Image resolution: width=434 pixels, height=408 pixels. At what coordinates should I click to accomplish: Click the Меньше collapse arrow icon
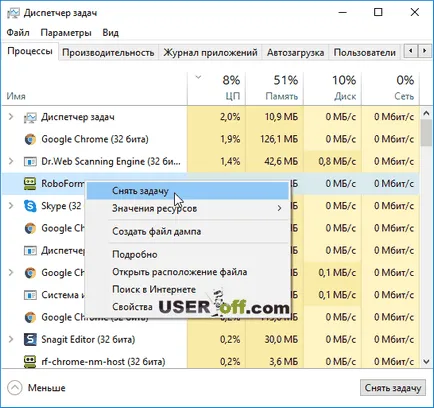tap(14, 388)
